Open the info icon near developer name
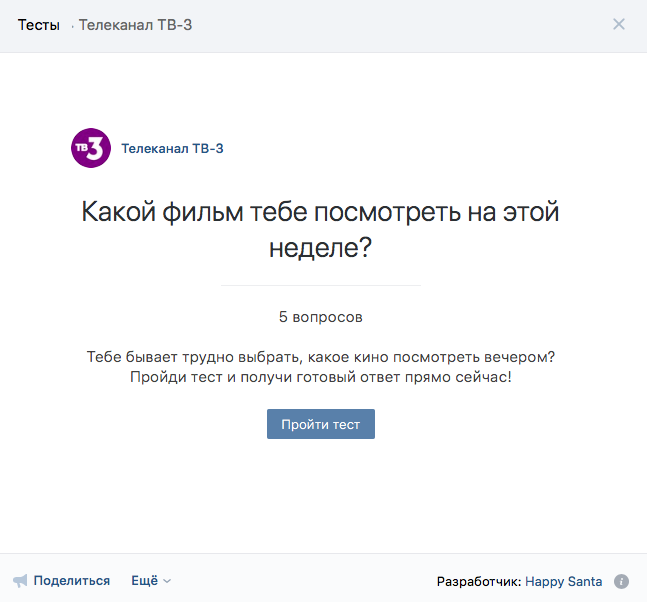The width and height of the screenshot is (647, 602). 621,581
